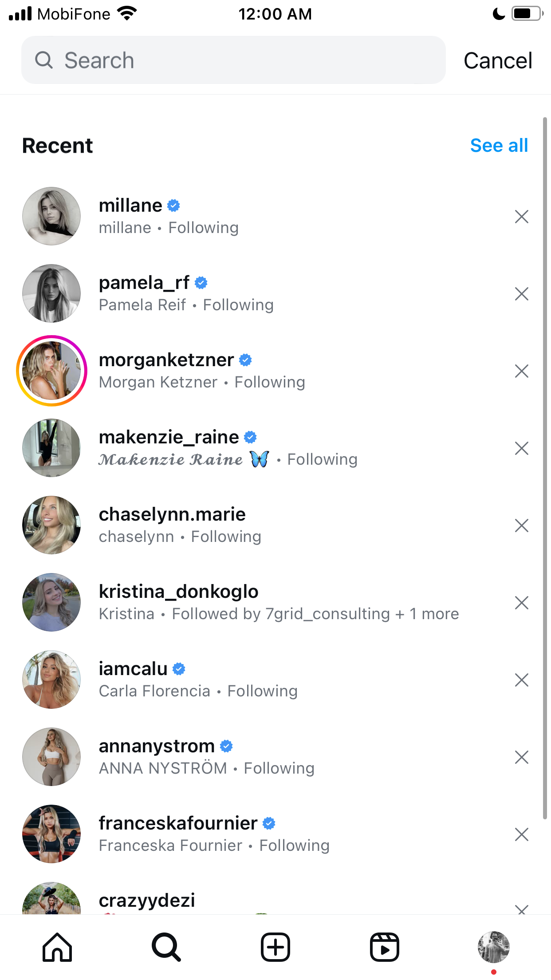Open your profile picture tab
This screenshot has width=551, height=980.
coord(494,947)
